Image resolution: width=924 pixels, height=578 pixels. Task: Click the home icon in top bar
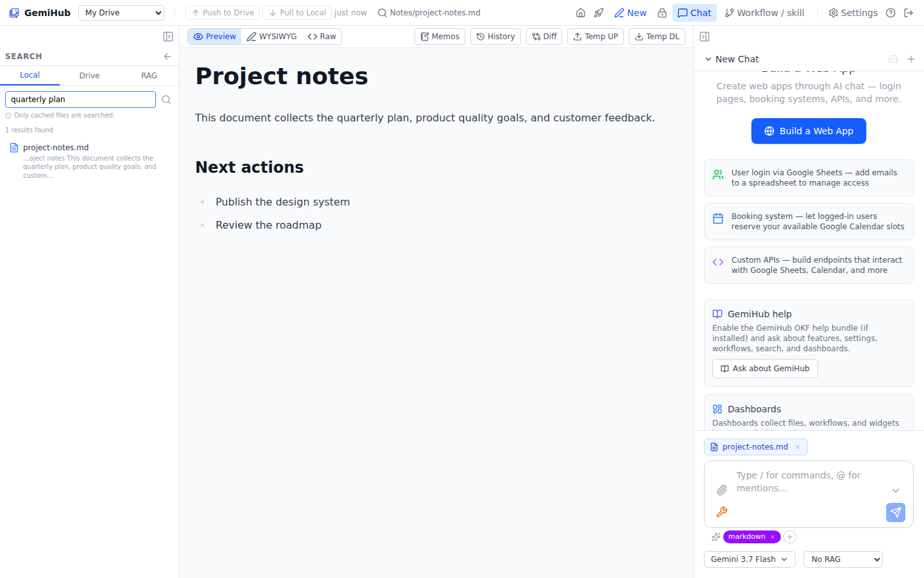point(581,13)
